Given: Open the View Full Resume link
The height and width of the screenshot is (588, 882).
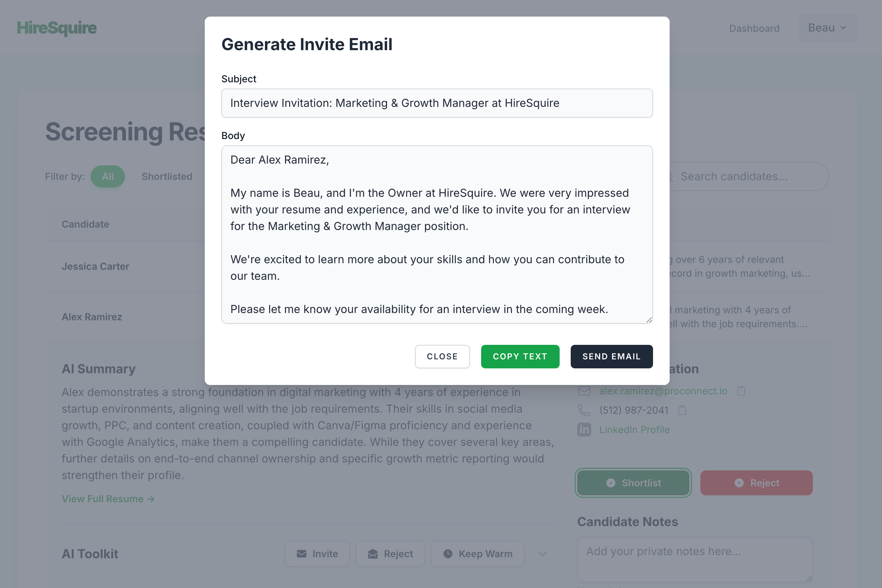Looking at the screenshot, I should coord(108,499).
